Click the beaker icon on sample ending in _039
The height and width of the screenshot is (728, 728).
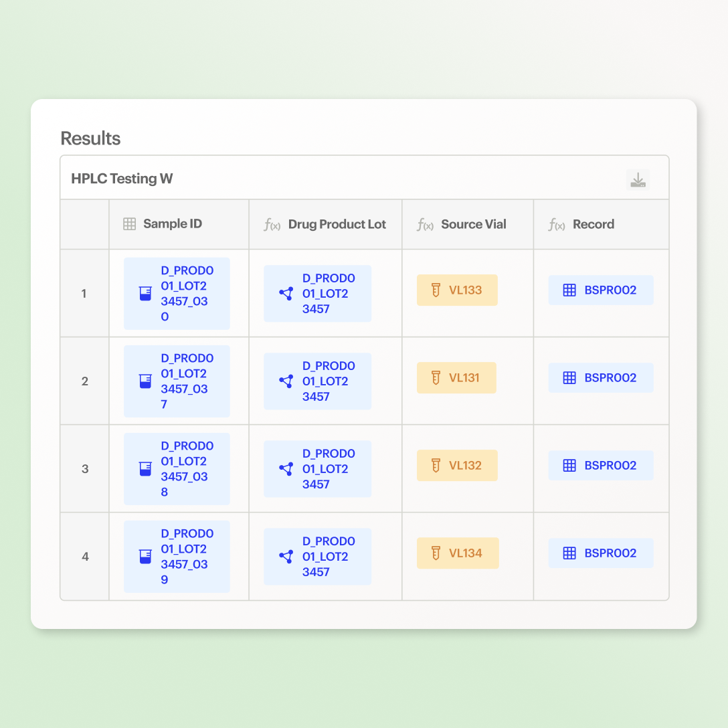[x=145, y=556]
